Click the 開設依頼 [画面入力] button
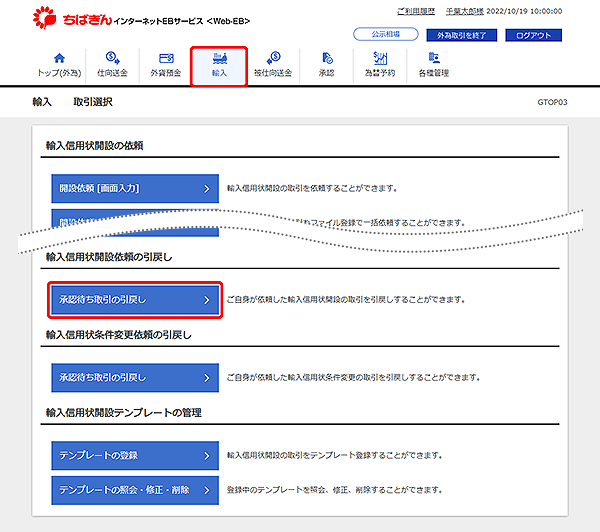 pos(135,188)
